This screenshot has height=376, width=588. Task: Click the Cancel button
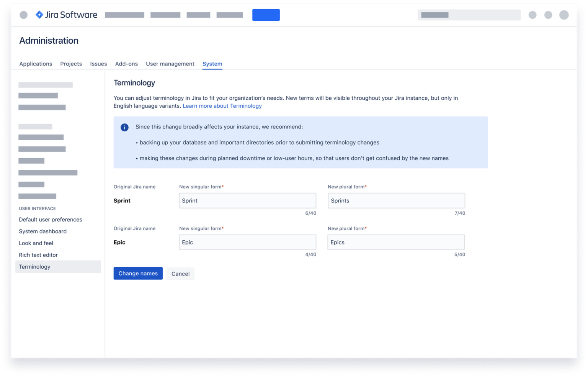[180, 273]
